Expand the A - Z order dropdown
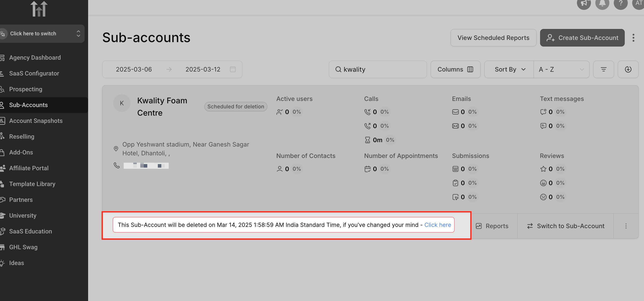This screenshot has height=301, width=644. (x=561, y=69)
